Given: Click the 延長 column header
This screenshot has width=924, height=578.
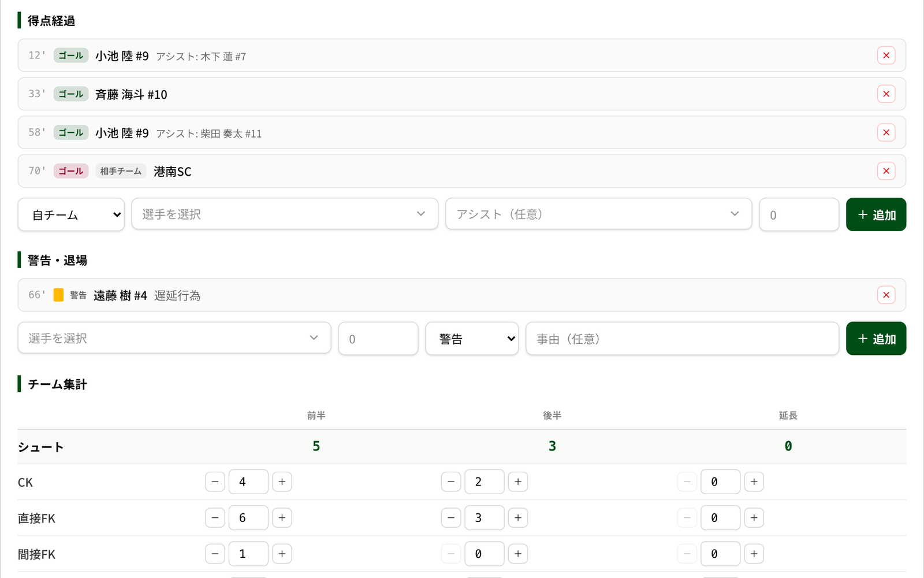Looking at the screenshot, I should [788, 416].
